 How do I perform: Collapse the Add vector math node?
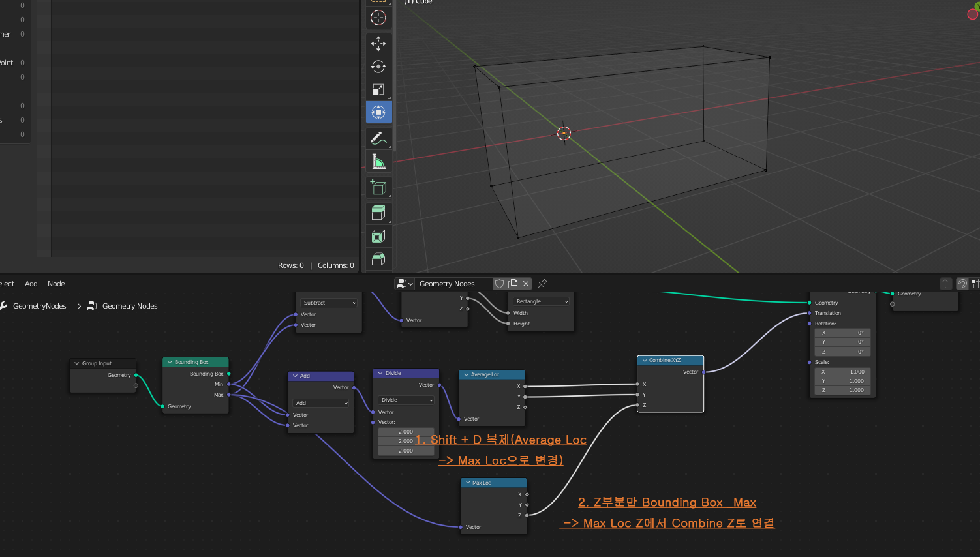pos(295,376)
